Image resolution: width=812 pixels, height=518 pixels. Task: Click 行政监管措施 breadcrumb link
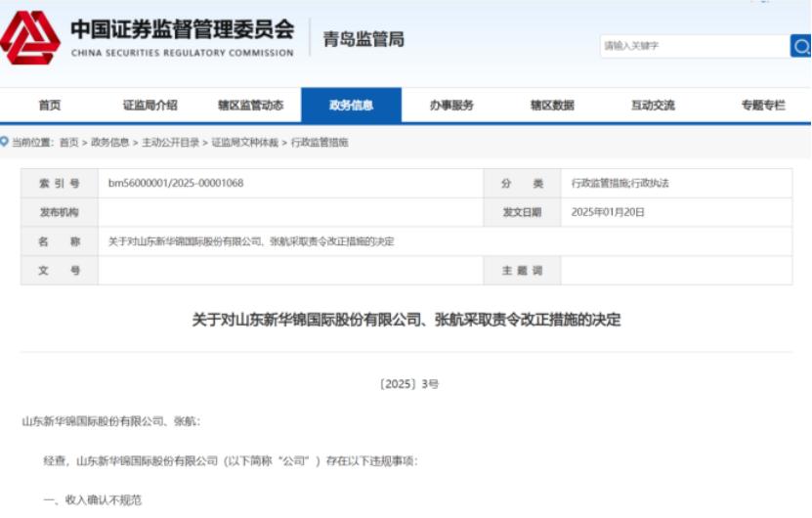pyautogui.click(x=319, y=143)
